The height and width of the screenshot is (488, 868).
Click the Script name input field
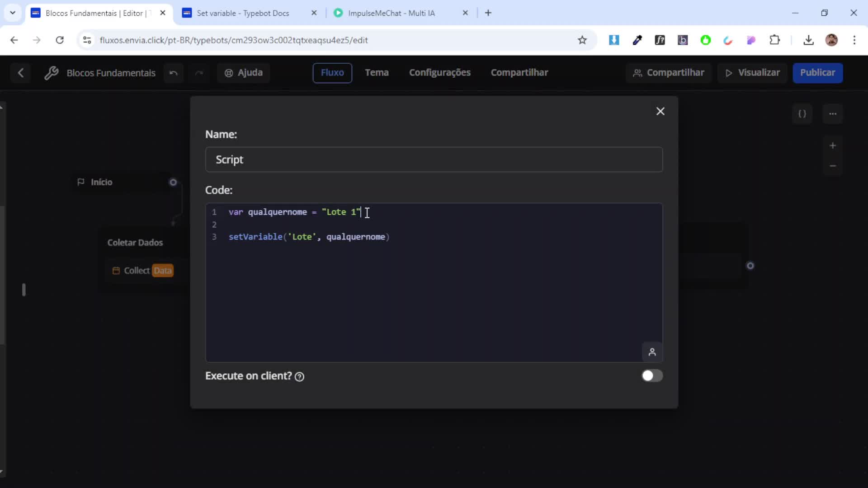coord(434,160)
